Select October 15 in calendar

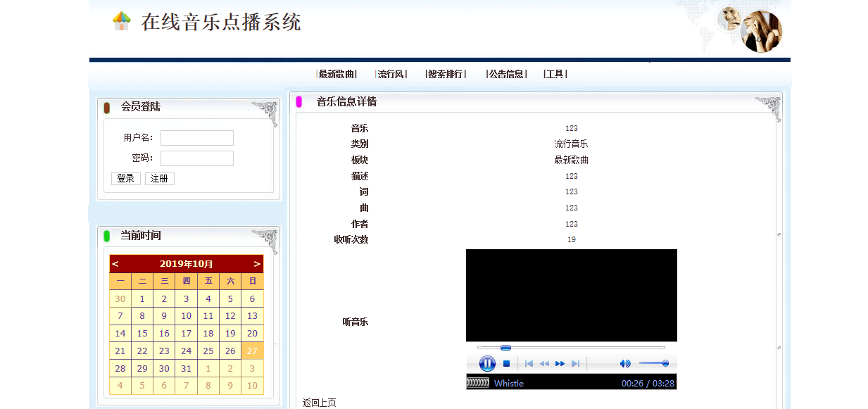(142, 333)
